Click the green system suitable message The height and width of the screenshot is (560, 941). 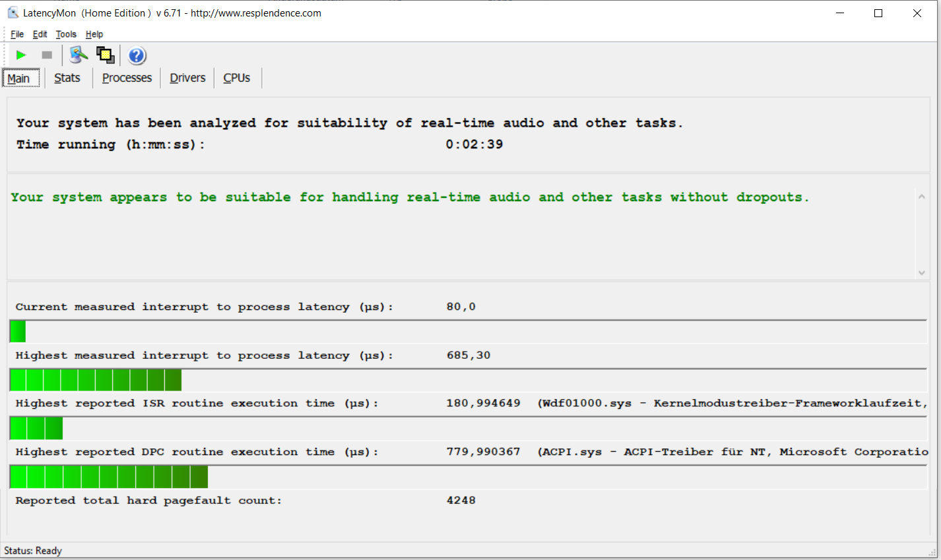click(410, 197)
